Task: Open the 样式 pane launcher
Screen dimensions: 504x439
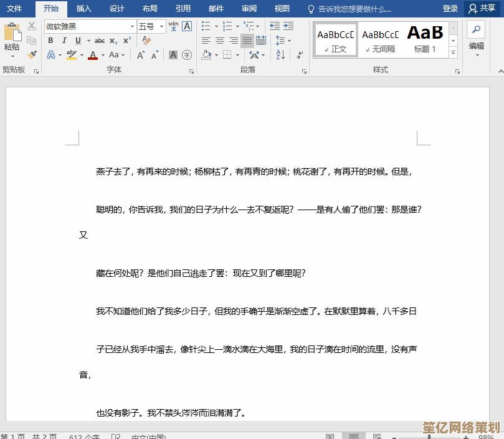Action: (457, 72)
